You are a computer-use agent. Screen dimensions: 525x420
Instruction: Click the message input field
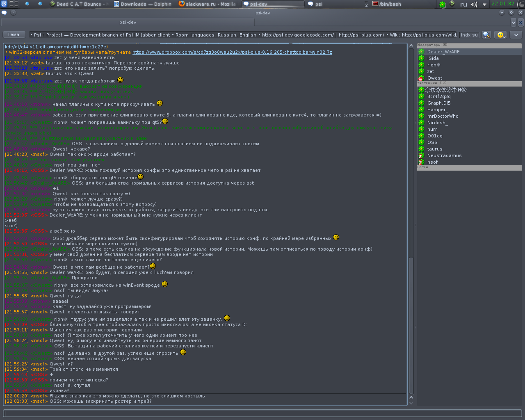[x=262, y=413]
